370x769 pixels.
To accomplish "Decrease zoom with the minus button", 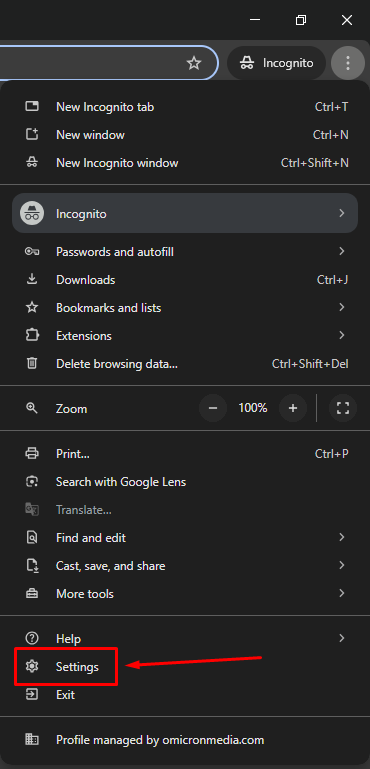I will pyautogui.click(x=213, y=408).
